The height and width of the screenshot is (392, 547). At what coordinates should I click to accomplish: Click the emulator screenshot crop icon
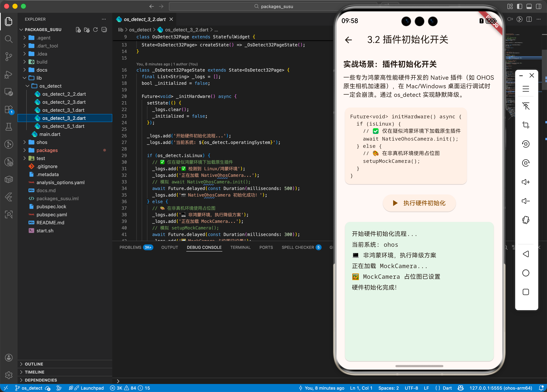(x=526, y=125)
